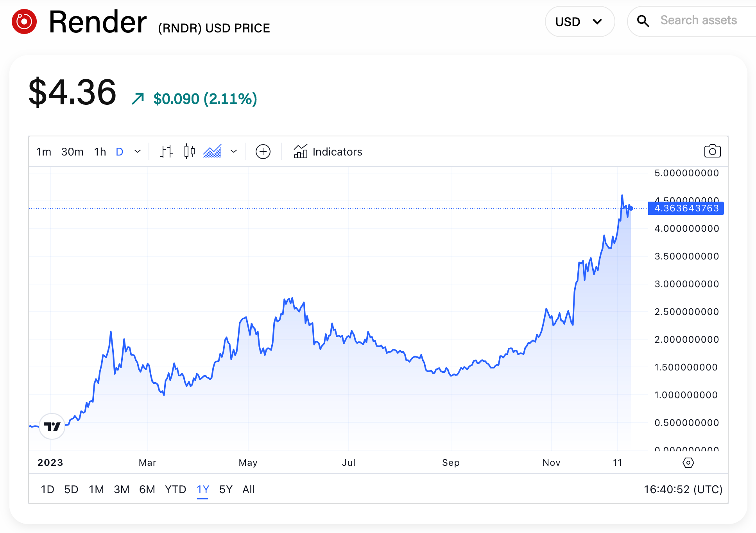Viewport: 756px width, 533px height.
Task: Select the bar chart style icon
Action: (166, 152)
